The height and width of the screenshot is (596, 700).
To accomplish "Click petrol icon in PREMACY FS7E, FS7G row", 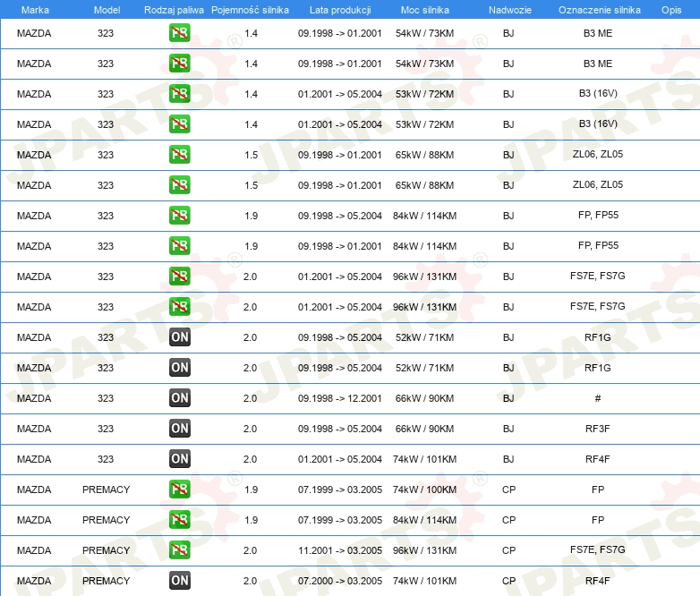I will [179, 549].
